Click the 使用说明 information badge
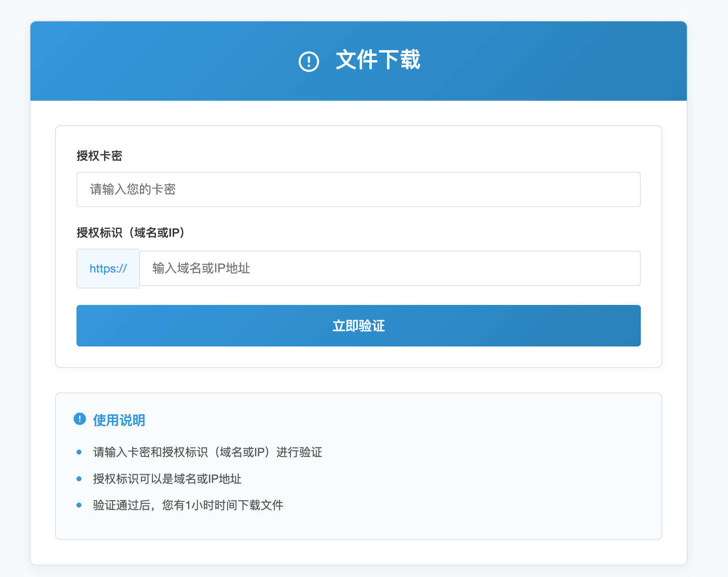728x577 pixels. click(79, 419)
